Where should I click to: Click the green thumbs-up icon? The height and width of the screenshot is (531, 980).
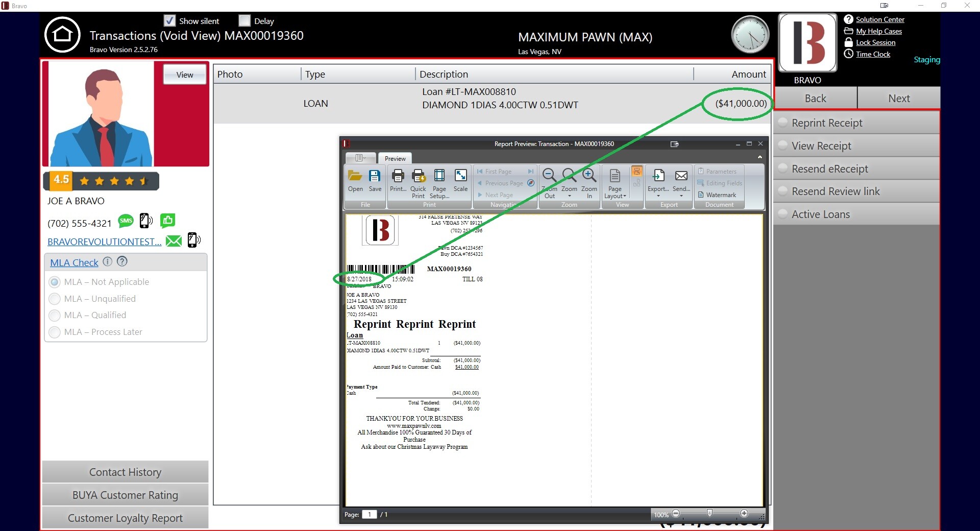(167, 220)
